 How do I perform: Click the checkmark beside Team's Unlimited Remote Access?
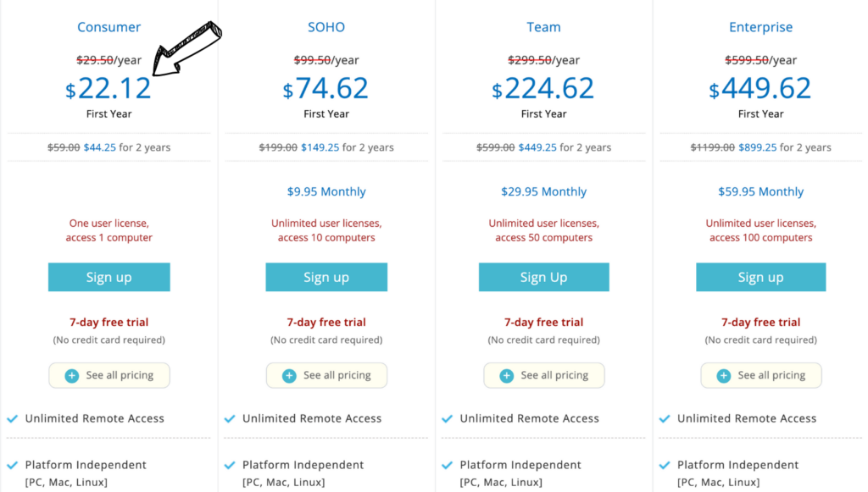pyautogui.click(x=447, y=417)
